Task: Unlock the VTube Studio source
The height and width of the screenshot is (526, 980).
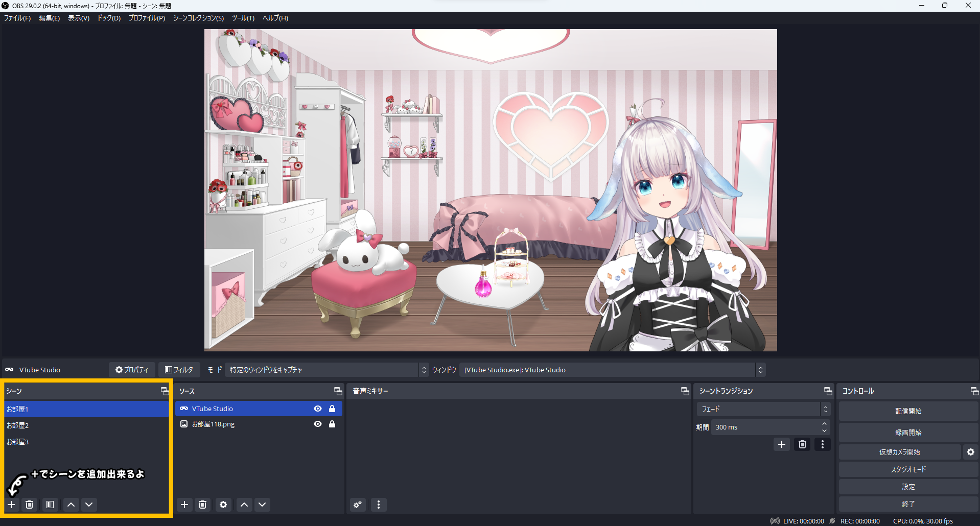Action: click(x=332, y=409)
